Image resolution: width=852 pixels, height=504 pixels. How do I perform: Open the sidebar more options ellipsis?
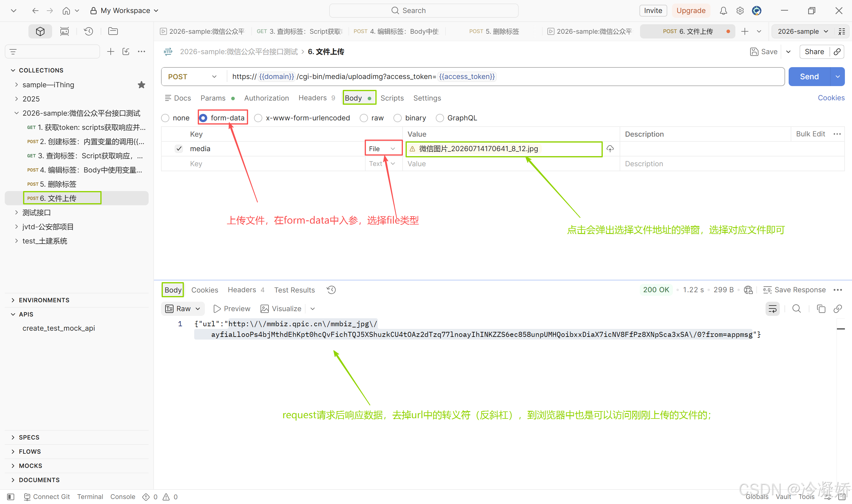[142, 52]
